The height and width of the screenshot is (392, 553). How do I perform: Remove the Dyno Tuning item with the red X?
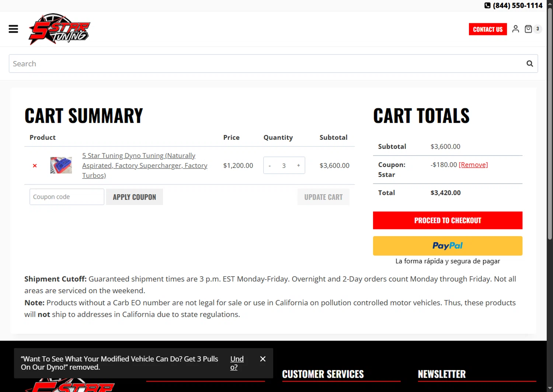(35, 166)
